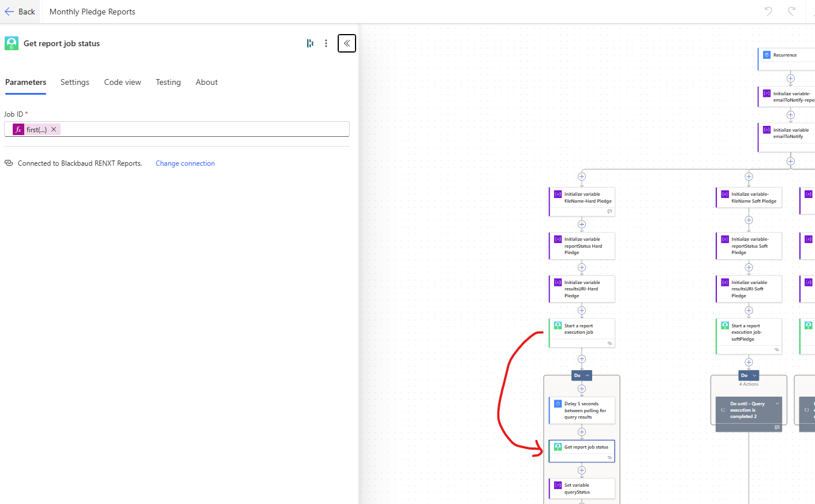Click the redo arrow in top bar

point(792,11)
